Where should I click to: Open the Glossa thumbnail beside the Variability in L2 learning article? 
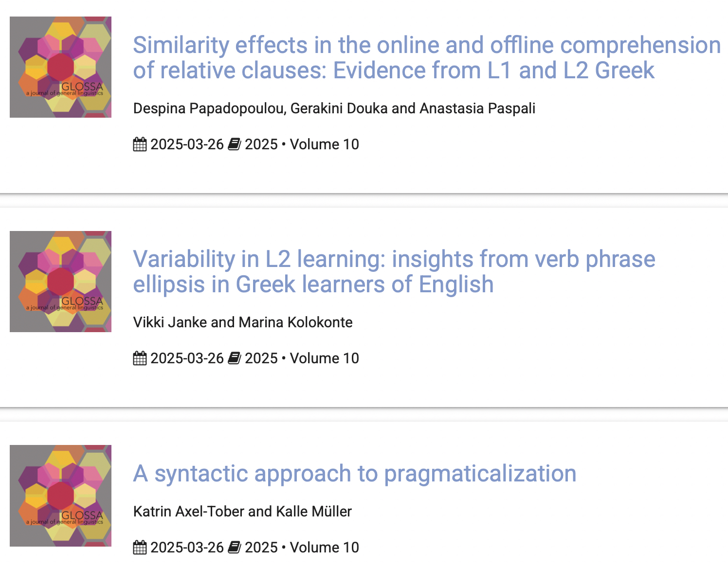click(60, 282)
